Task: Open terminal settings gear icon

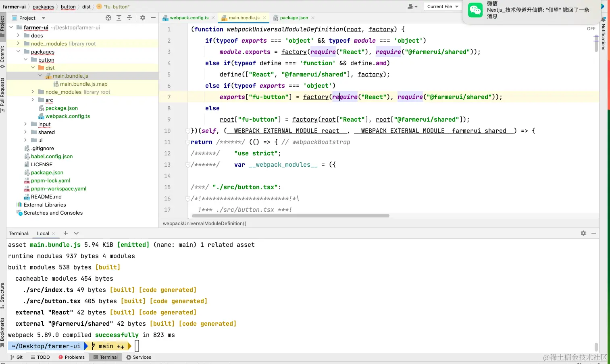Action: (x=583, y=233)
